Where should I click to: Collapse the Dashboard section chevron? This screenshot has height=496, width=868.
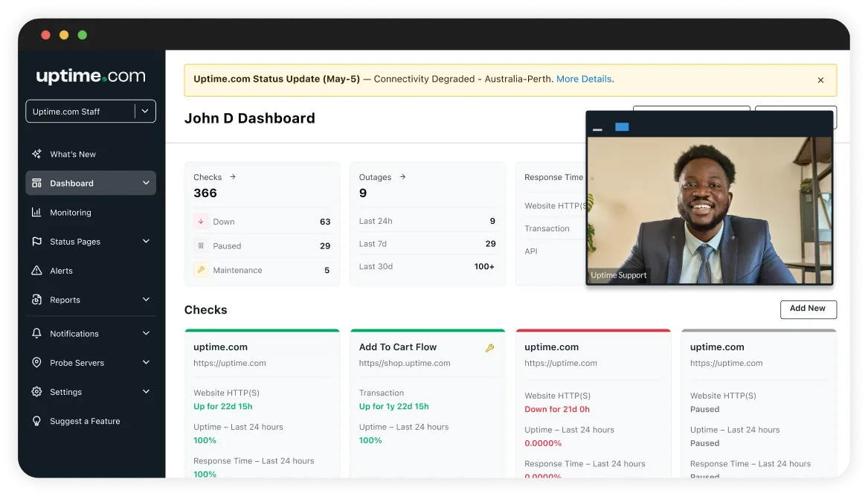[x=146, y=183]
